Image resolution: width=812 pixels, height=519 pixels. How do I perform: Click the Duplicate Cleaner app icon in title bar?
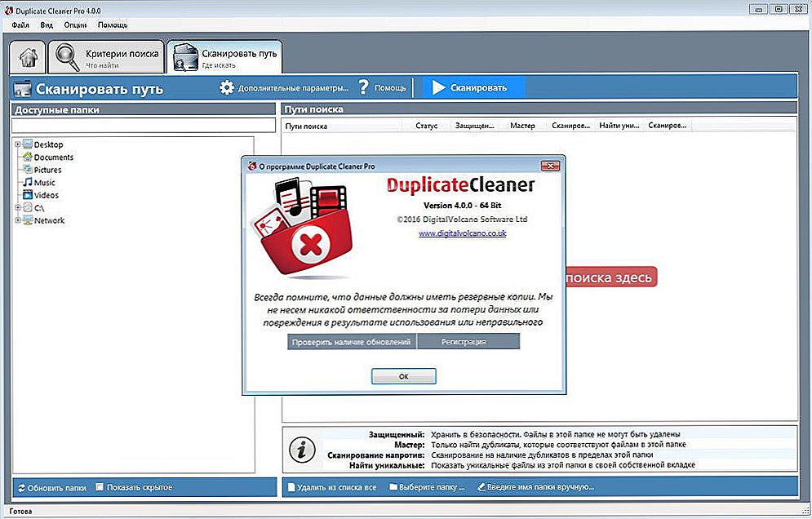pos(9,11)
